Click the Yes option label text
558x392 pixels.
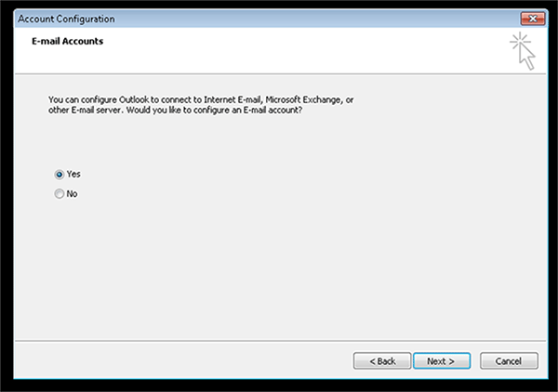tap(73, 174)
